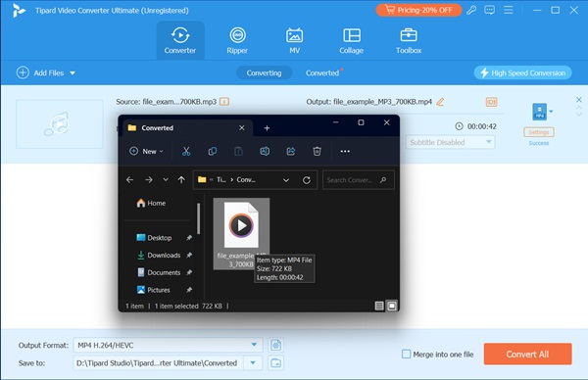The width and height of the screenshot is (588, 380).
Task: Go forward in Explorer
Action: tap(149, 180)
